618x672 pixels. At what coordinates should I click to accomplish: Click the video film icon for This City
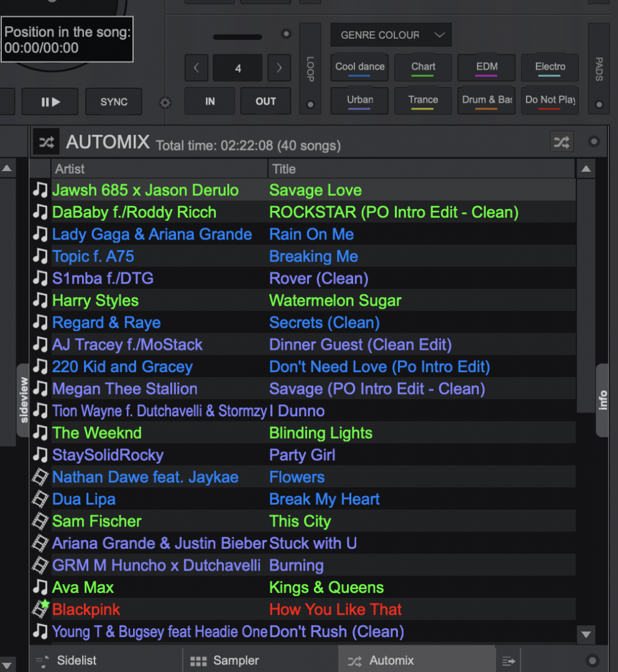point(40,521)
